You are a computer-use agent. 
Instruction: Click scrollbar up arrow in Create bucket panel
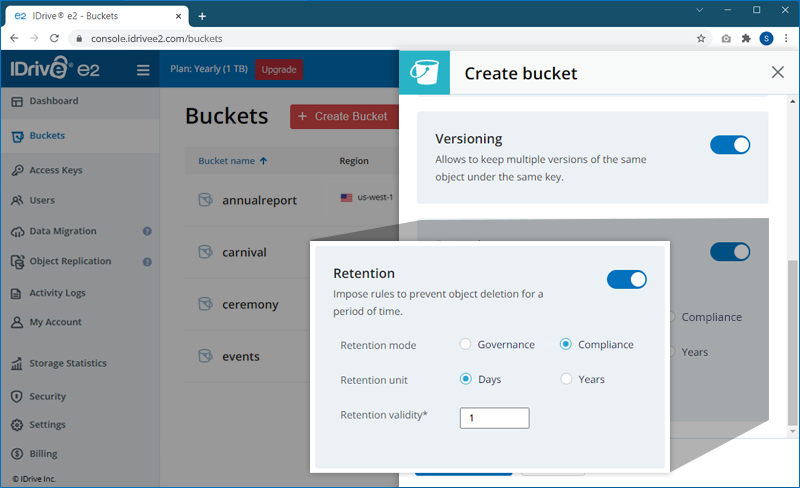792,101
